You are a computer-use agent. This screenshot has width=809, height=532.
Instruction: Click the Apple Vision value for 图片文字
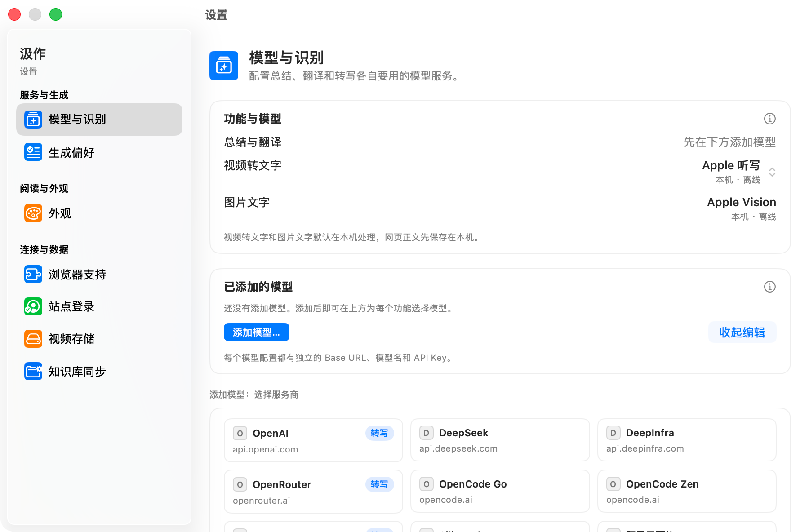click(x=742, y=202)
